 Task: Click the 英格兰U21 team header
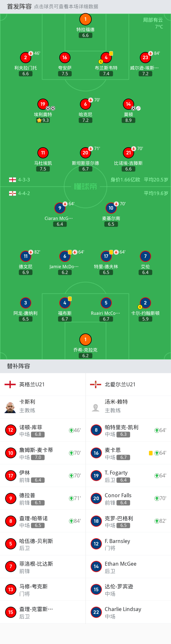[x=43, y=384]
